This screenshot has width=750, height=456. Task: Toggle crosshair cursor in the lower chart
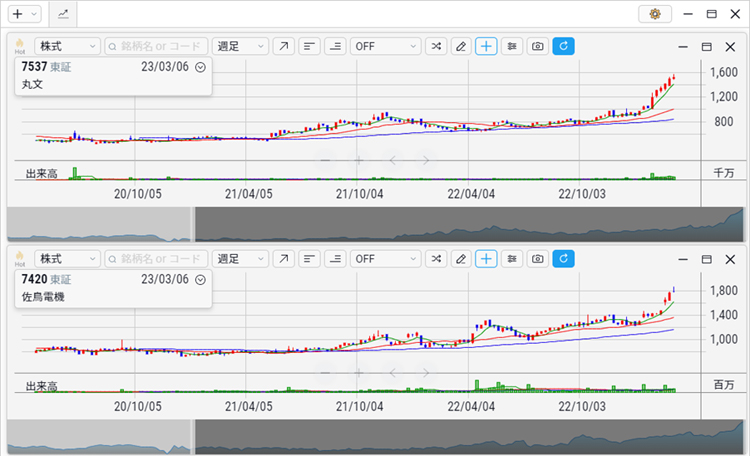(x=487, y=258)
